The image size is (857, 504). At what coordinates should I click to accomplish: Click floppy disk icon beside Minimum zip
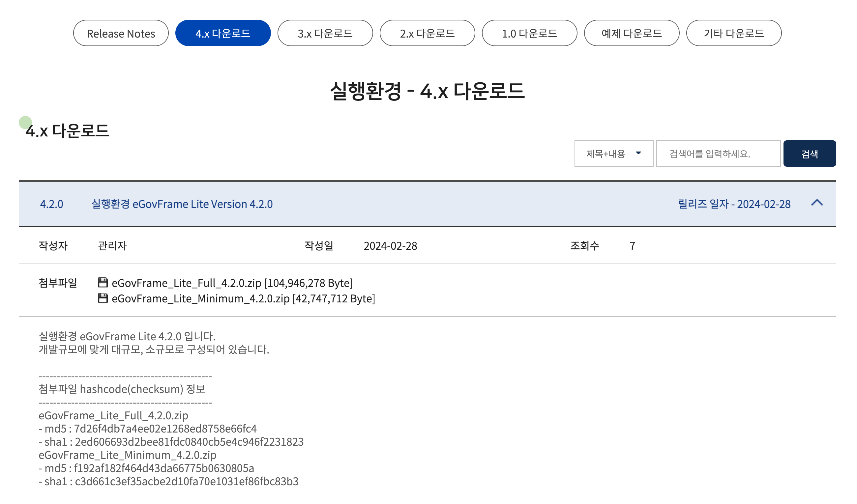(103, 298)
